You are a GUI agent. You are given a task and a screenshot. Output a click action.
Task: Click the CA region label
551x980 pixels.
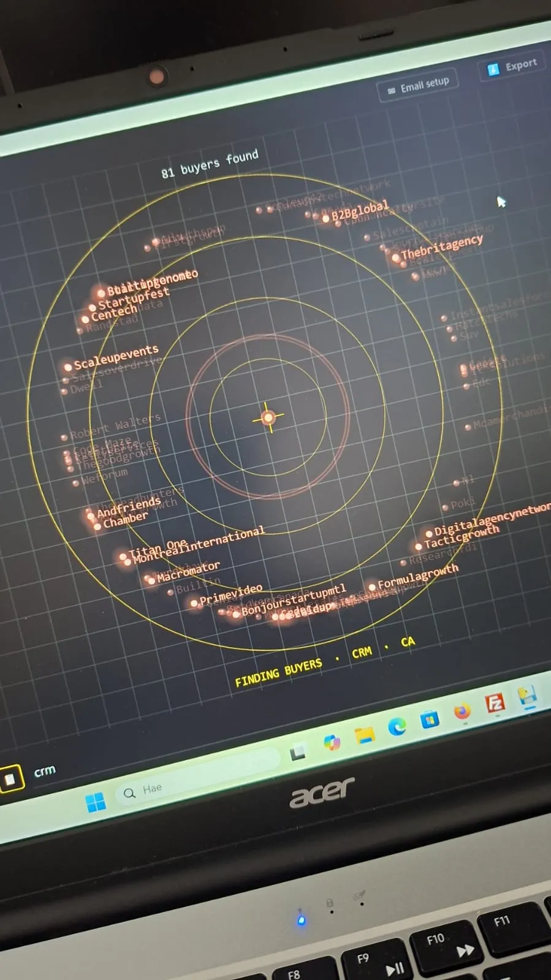(408, 642)
